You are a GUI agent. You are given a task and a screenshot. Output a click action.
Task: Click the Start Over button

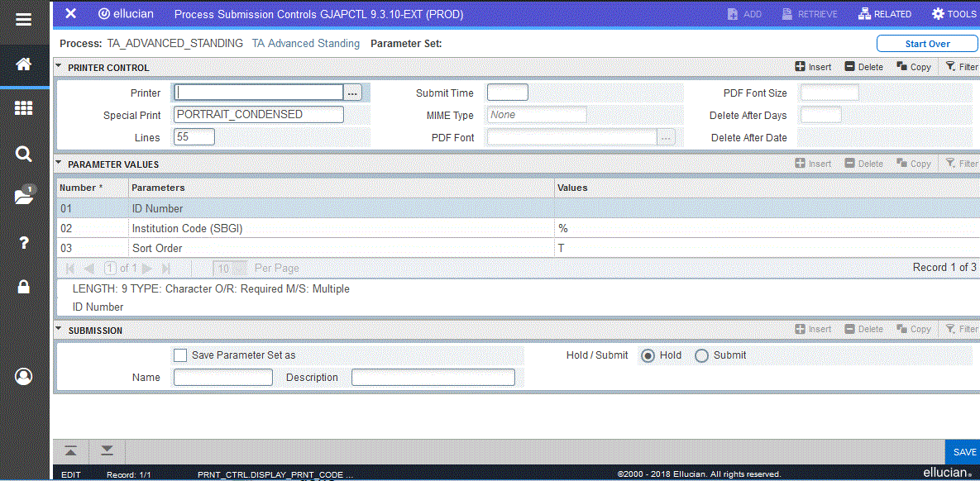pyautogui.click(x=927, y=44)
